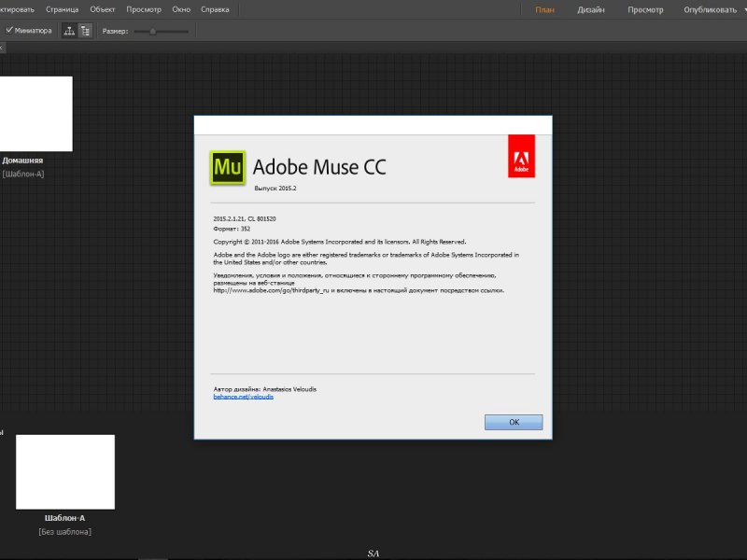Open the Справка menu
The height and width of the screenshot is (560, 747).
click(x=215, y=9)
